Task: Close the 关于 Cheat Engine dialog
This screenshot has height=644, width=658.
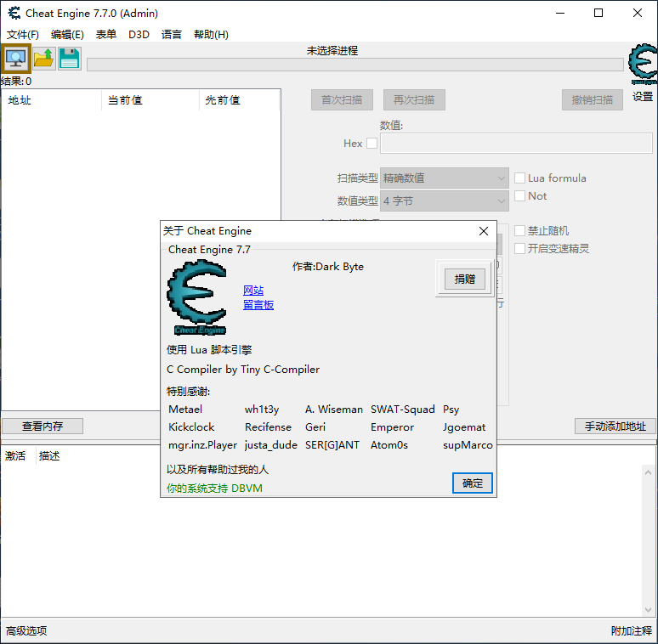Action: (x=484, y=231)
